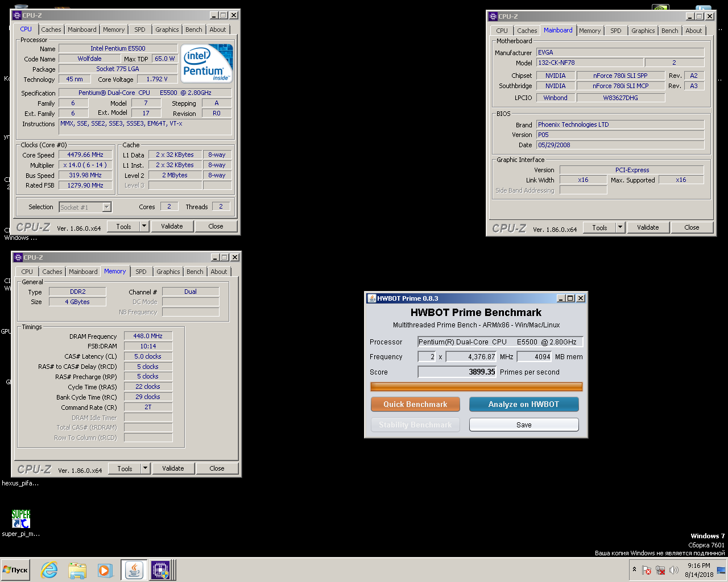Click Validate in the CPU tab window
The image size is (728, 582).
click(x=172, y=226)
